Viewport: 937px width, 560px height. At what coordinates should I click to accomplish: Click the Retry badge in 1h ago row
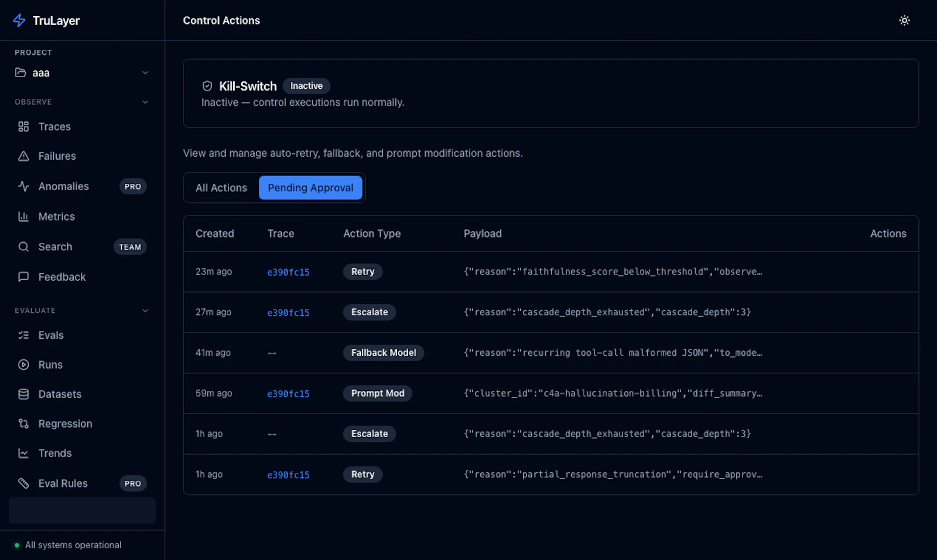(363, 475)
